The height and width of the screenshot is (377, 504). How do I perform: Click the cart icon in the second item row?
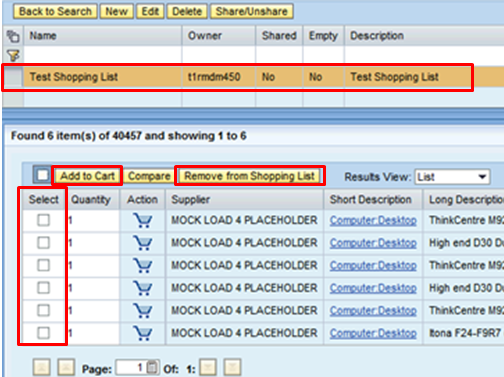point(143,243)
